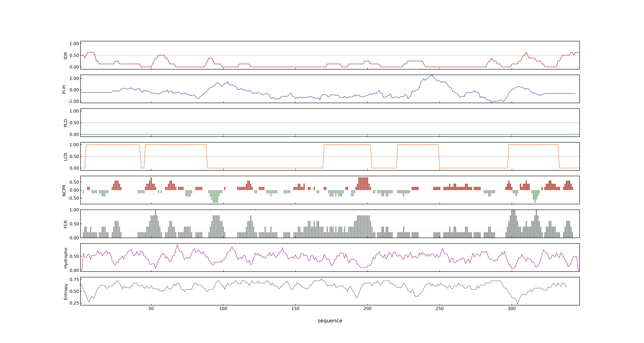644x343 pixels.
Task: Click the Pi-Pi y-axis label
Action: click(64, 89)
